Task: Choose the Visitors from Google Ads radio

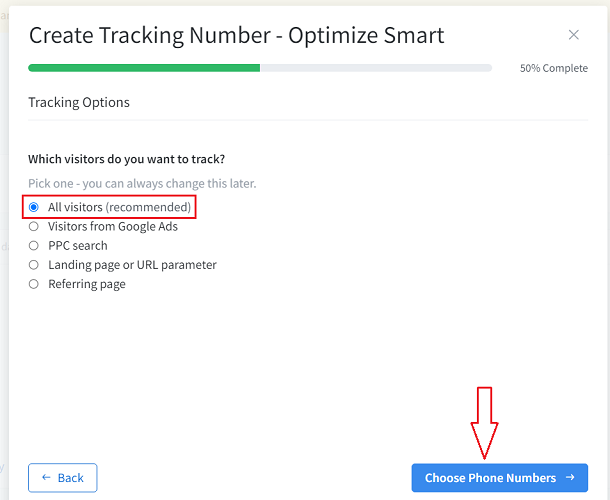Action: coord(34,226)
